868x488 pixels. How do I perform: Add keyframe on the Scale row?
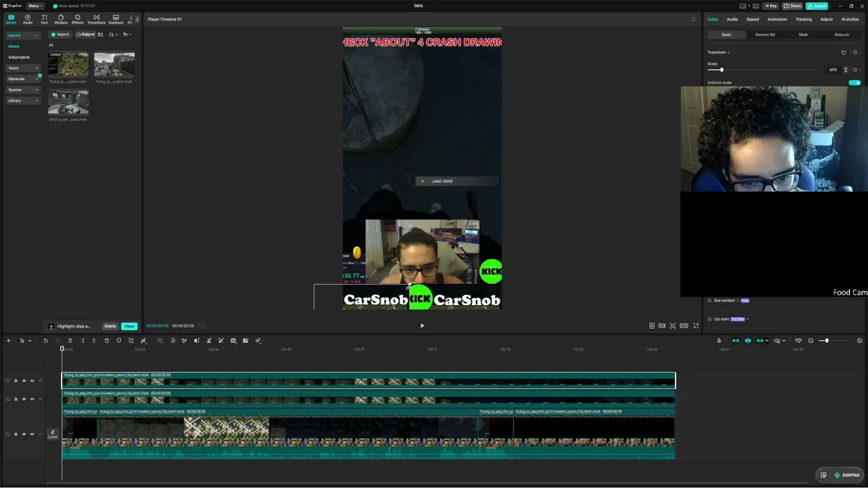[855, 70]
